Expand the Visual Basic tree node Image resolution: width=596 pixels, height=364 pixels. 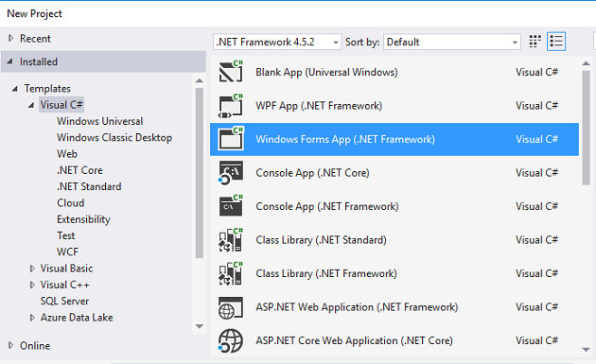tap(32, 269)
